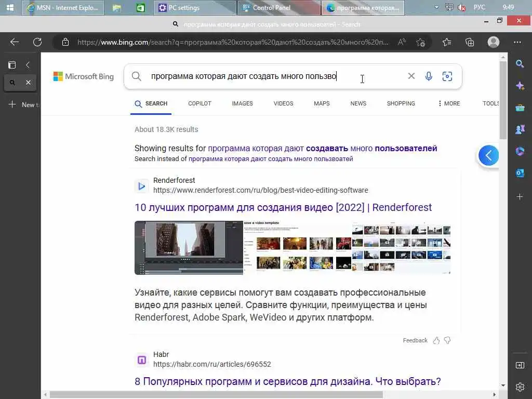View site information lock icon
The height and width of the screenshot is (399, 532).
coord(65,42)
